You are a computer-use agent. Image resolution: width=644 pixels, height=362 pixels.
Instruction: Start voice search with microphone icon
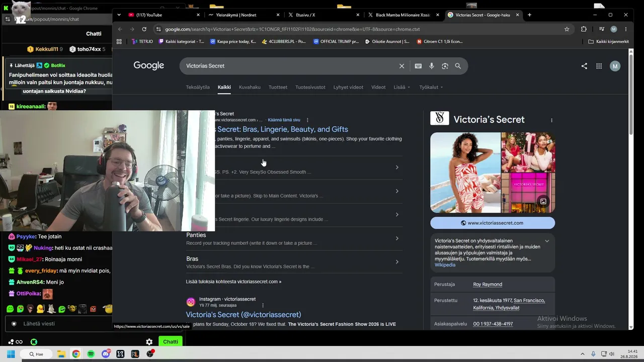[432, 66]
